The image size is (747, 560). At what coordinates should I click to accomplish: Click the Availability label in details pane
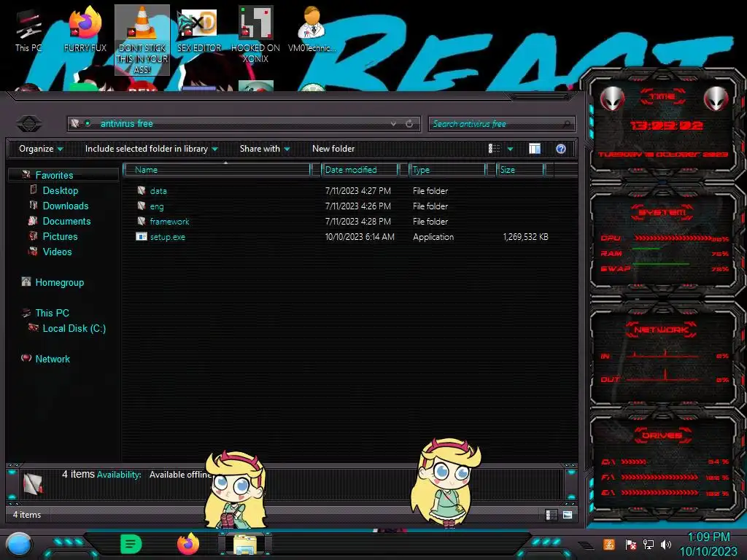tap(119, 475)
